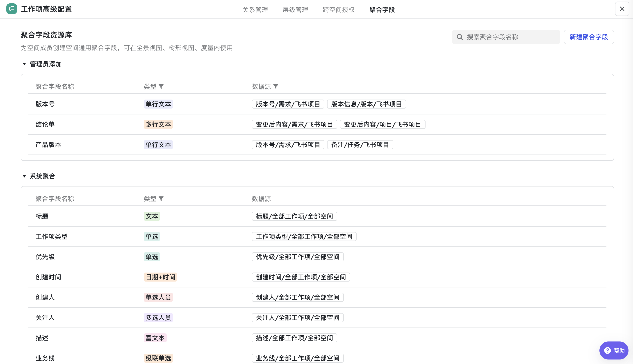Click the 单选人员 type tag

(158, 297)
